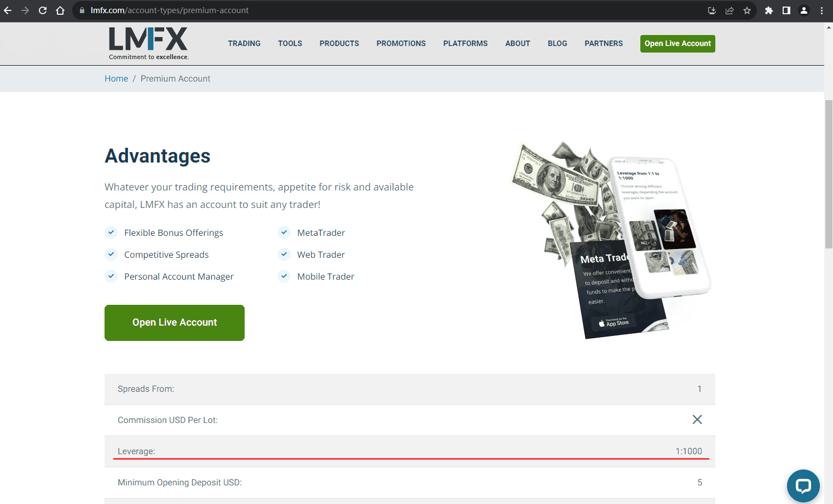833x504 pixels.
Task: Click header Open Live Account button
Action: 678,44
